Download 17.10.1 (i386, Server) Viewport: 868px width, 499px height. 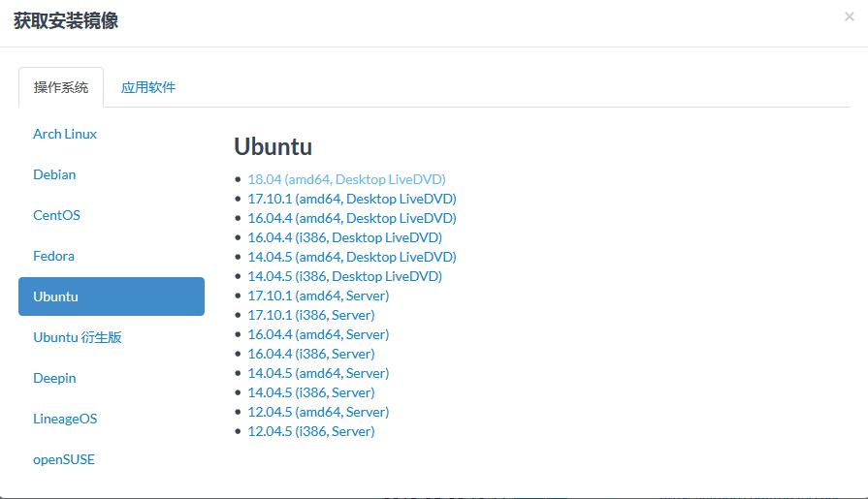(311, 315)
